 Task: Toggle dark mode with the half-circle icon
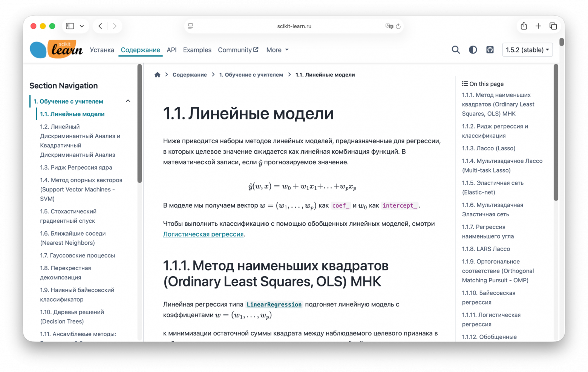click(473, 49)
